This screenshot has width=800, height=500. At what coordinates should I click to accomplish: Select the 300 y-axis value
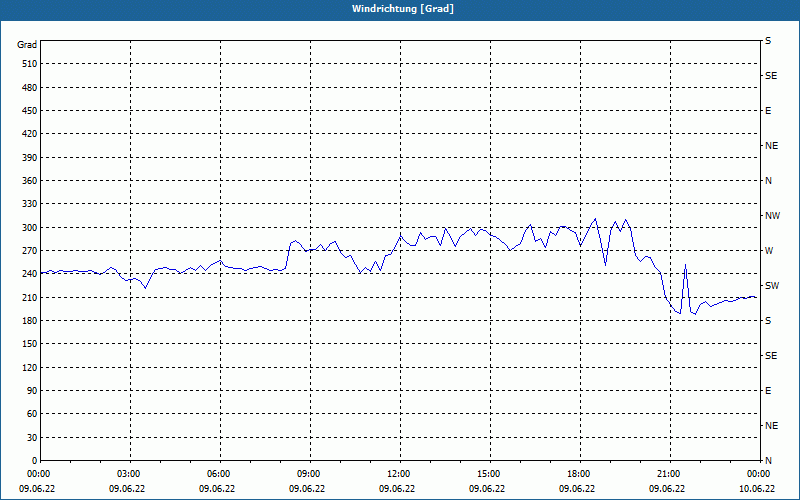[x=30, y=227]
